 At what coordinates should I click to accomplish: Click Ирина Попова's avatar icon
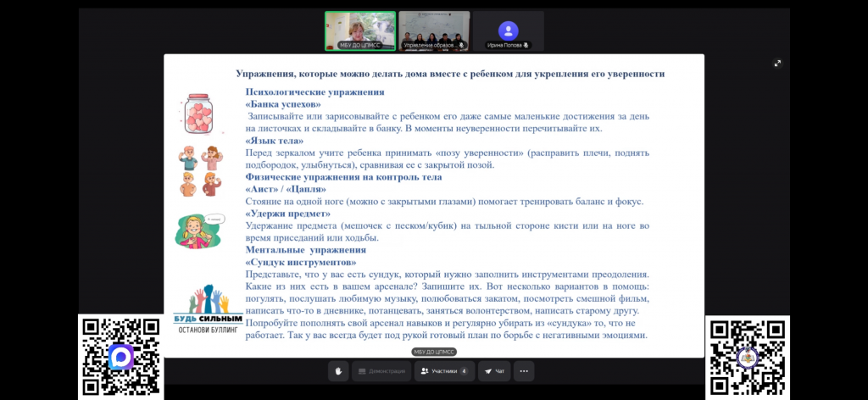(508, 29)
